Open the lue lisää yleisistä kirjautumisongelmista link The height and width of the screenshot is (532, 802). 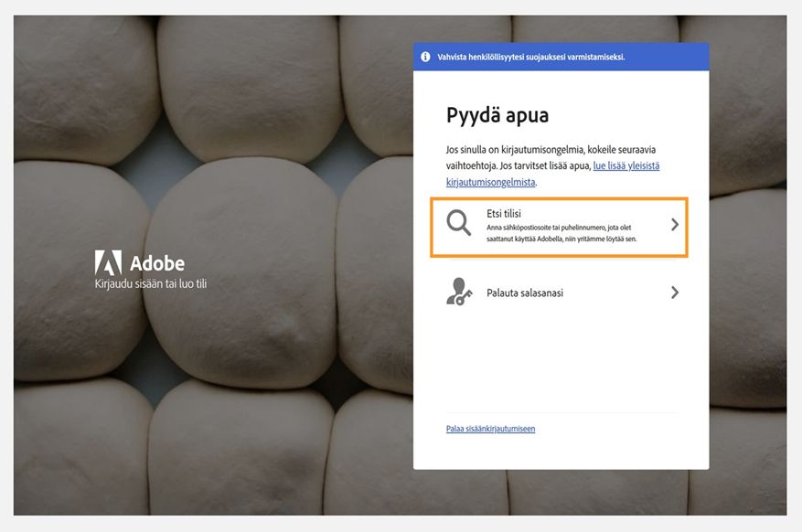click(552, 174)
